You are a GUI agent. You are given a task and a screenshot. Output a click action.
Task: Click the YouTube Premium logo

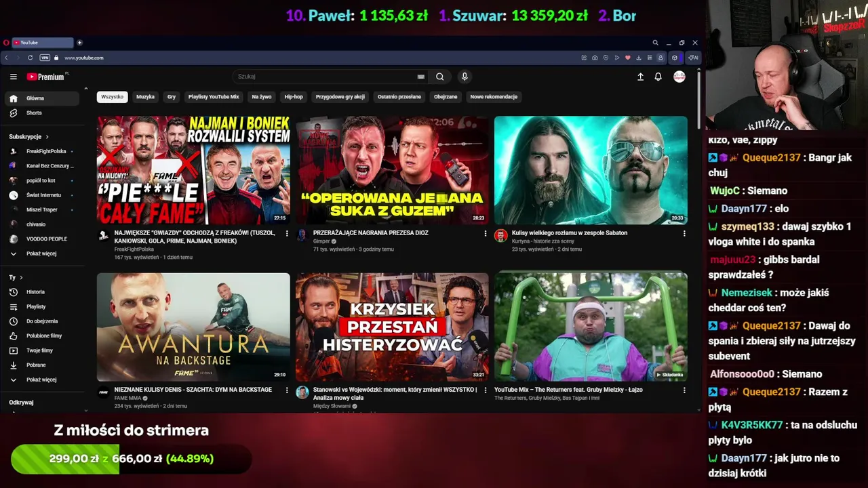click(x=45, y=77)
